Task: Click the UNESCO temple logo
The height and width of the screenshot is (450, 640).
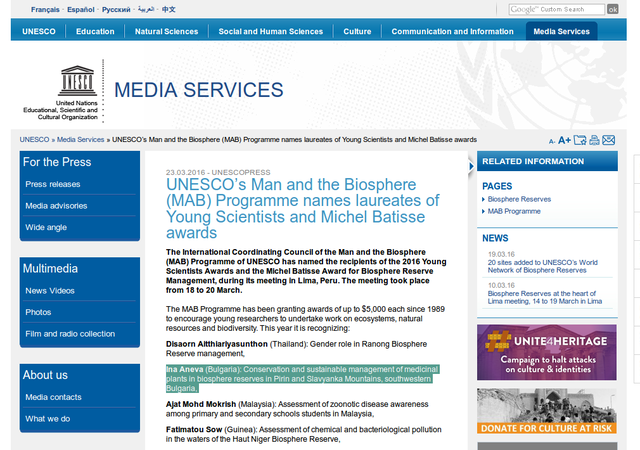Action: (x=78, y=80)
